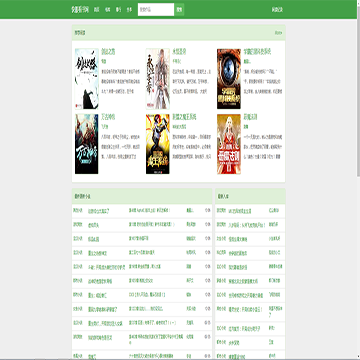
Task: Click the site logo in the header
Action: click(80, 9)
